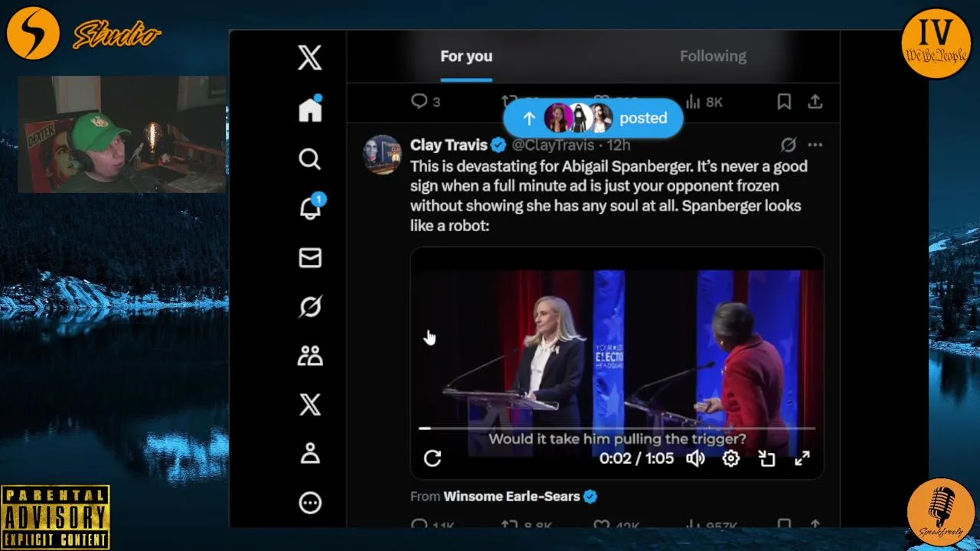The height and width of the screenshot is (551, 980).
Task: Open the 12h timestamp of Clay Travis's post
Action: pos(619,145)
